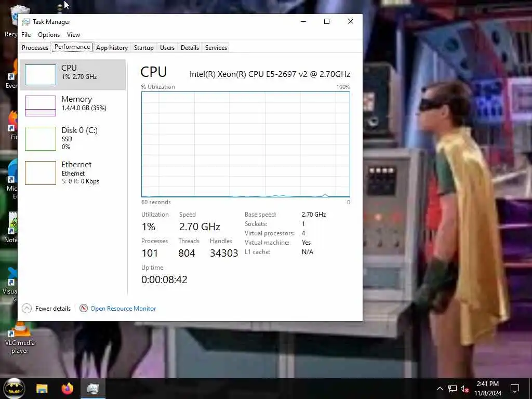Open the taskbar clock showing 2:41 PM
This screenshot has height=399, width=532.
(488, 389)
